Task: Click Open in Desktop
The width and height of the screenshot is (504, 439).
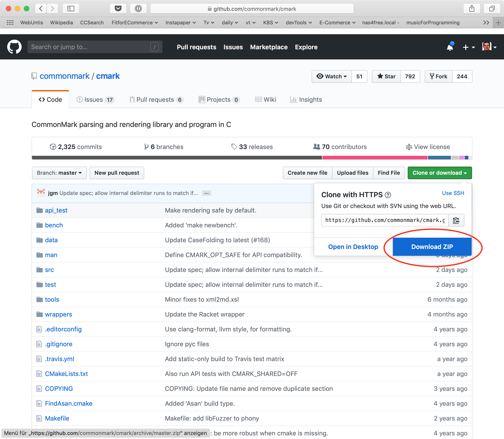Action: pyautogui.click(x=353, y=247)
